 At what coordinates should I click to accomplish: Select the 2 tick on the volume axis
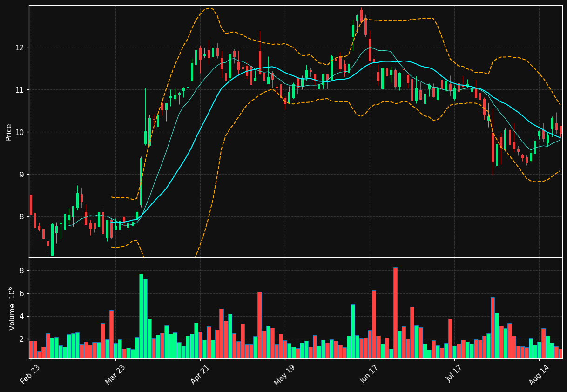pos(23,339)
